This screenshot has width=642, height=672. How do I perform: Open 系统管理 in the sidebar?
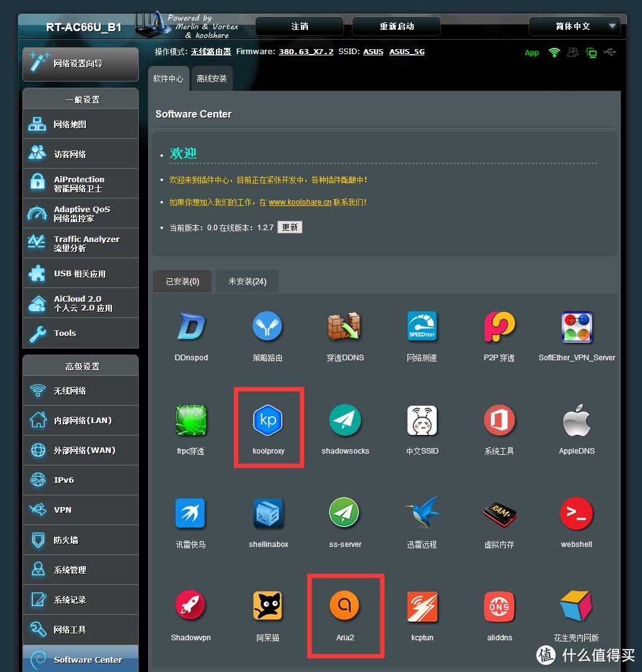click(x=81, y=570)
